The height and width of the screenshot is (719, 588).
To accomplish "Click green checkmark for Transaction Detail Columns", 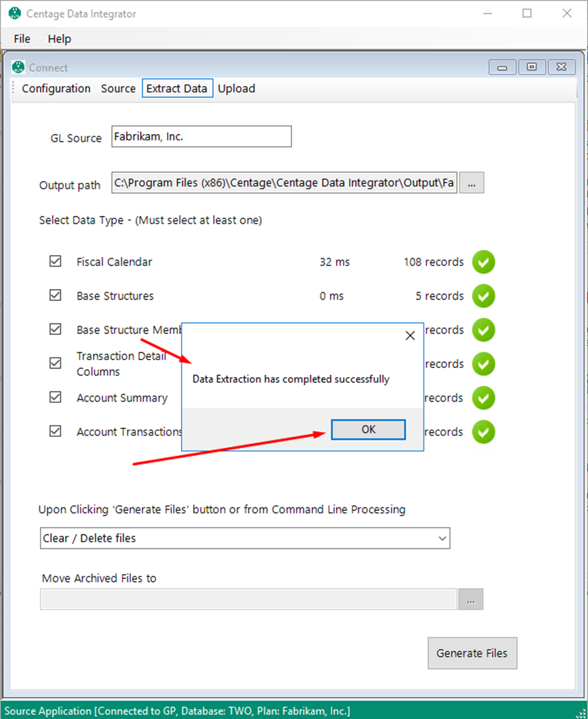I will [x=484, y=364].
